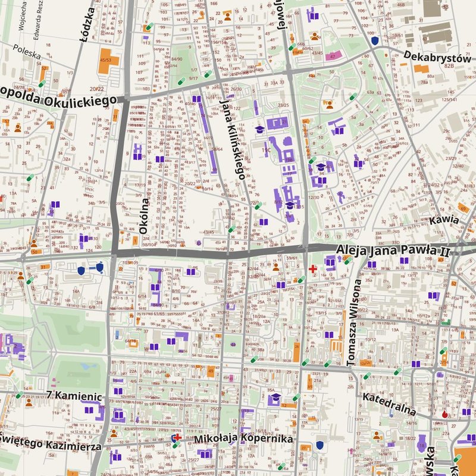Click the Aleja Jana Pawła II street label
This screenshot has height=476, width=476.
click(x=393, y=250)
